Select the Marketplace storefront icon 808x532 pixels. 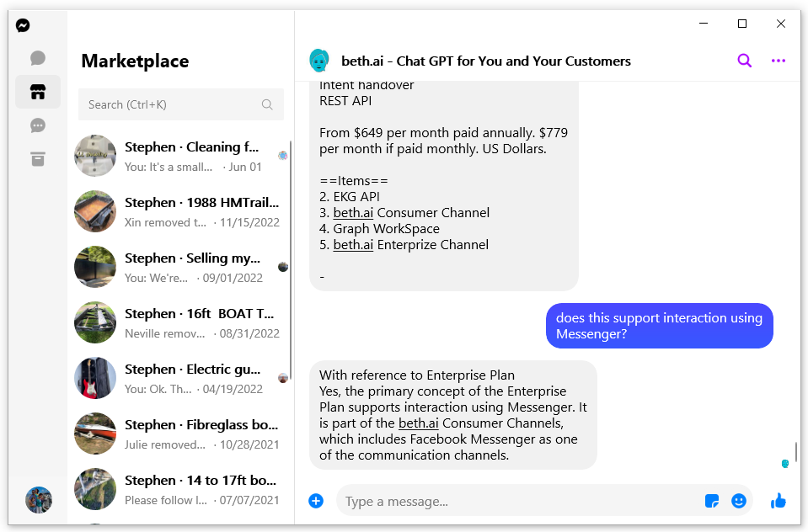(x=38, y=93)
